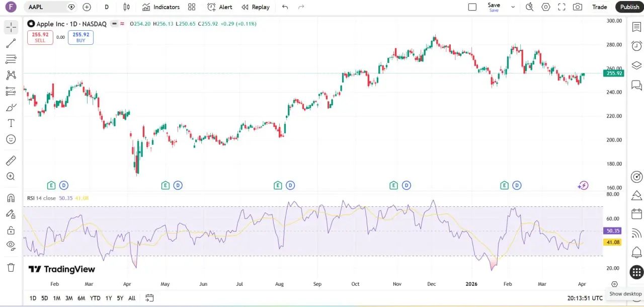Toggle stay in drawing mode
The image size is (644, 307).
tap(11, 214)
